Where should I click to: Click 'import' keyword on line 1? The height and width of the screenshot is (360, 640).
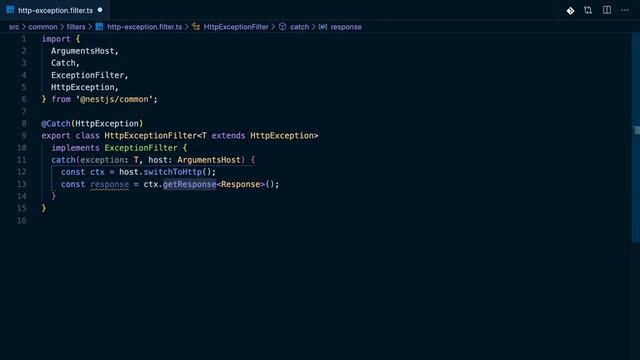56,39
